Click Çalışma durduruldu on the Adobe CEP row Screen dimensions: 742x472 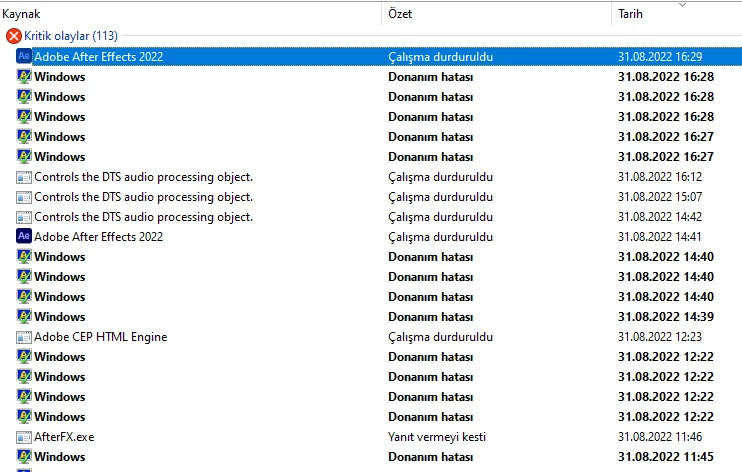click(x=441, y=337)
